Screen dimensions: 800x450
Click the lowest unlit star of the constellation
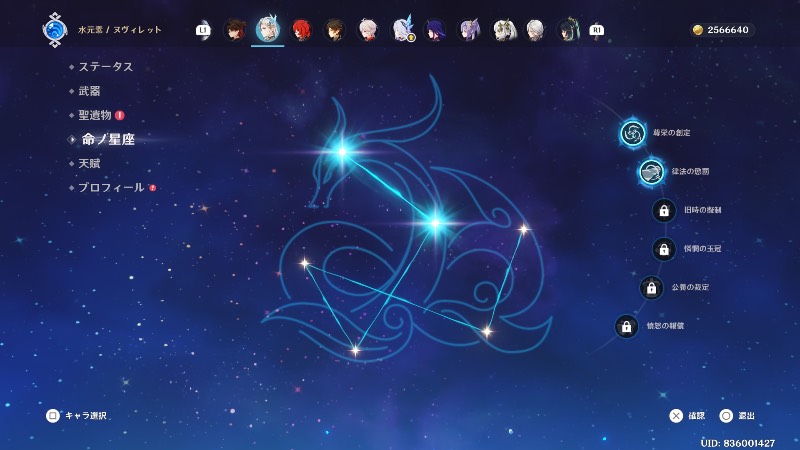coord(355,351)
